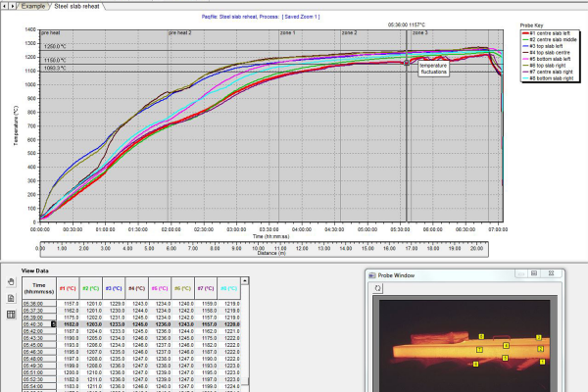588x392 pixels.
Task: Click the Time (hh:mm:ss) column header
Action: [x=39, y=289]
